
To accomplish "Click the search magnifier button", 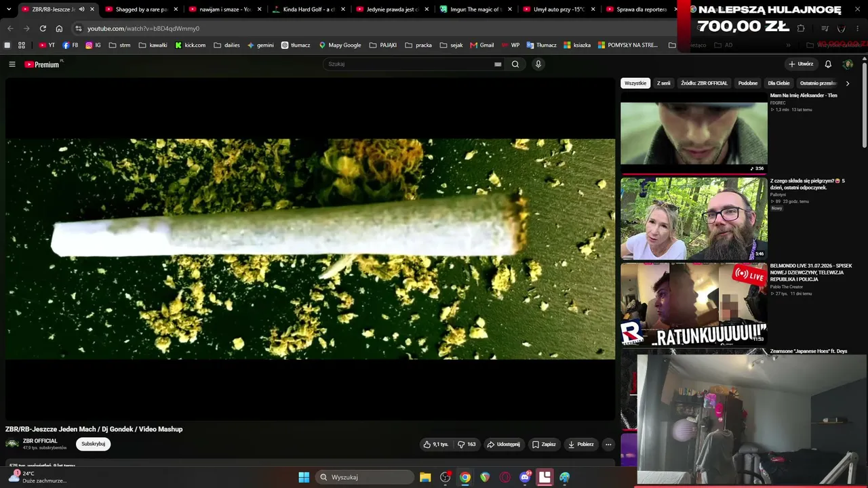I will 515,64.
